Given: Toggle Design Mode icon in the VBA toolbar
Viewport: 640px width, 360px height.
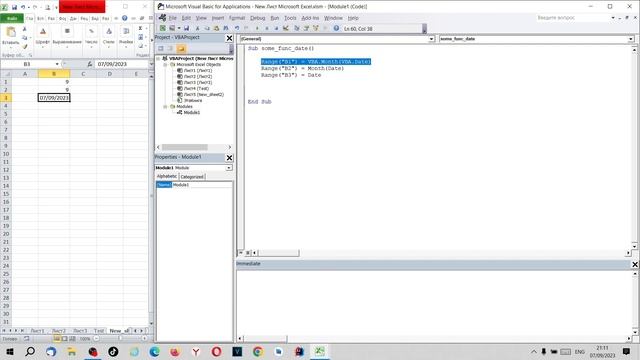Looking at the screenshot, I should coord(286,28).
